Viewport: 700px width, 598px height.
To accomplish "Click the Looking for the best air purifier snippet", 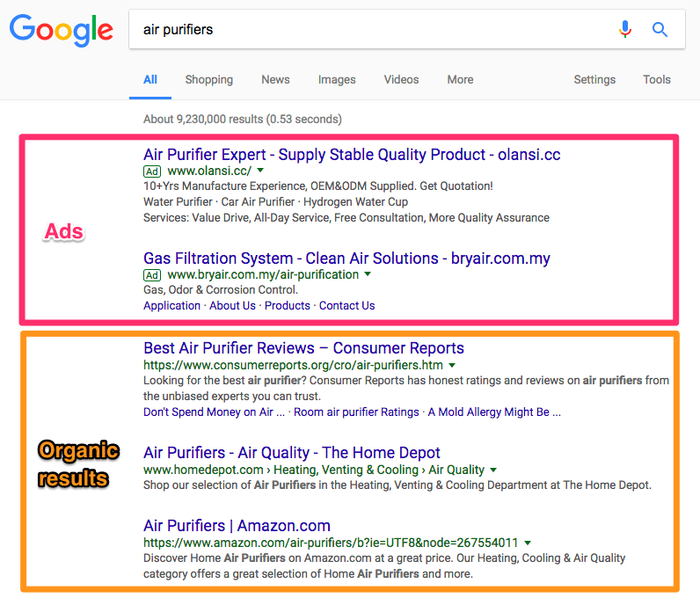I will click(405, 388).
